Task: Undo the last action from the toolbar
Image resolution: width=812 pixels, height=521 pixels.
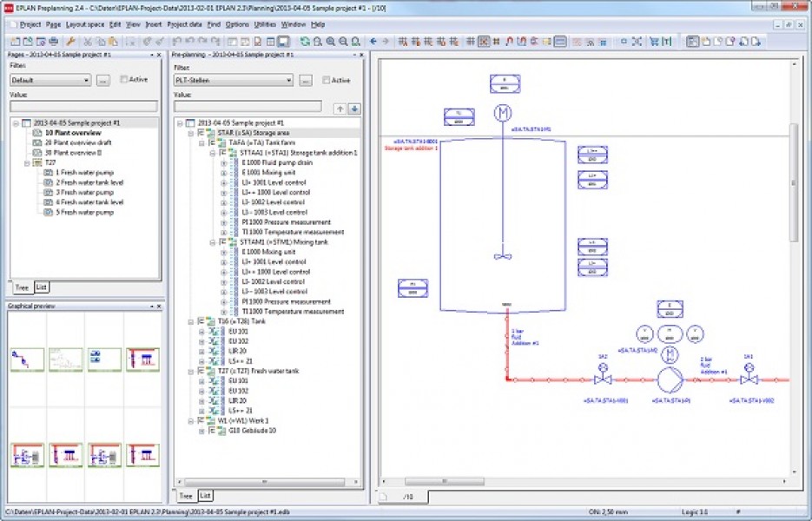Action: click(177, 41)
